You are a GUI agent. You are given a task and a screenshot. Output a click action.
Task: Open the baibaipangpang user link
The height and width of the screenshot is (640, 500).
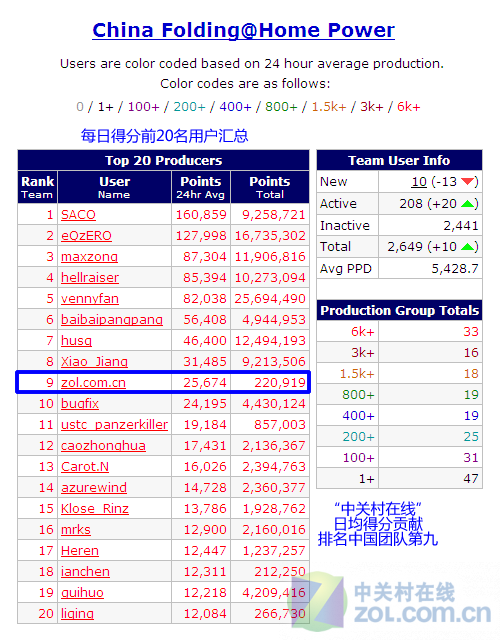[x=112, y=320]
